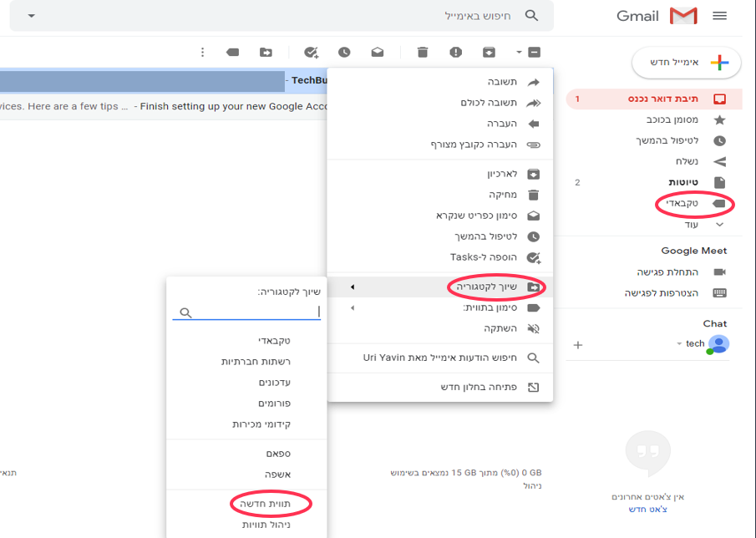Click the trash delete icon in toolbar
Image resolution: width=756 pixels, height=538 pixels.
click(423, 52)
